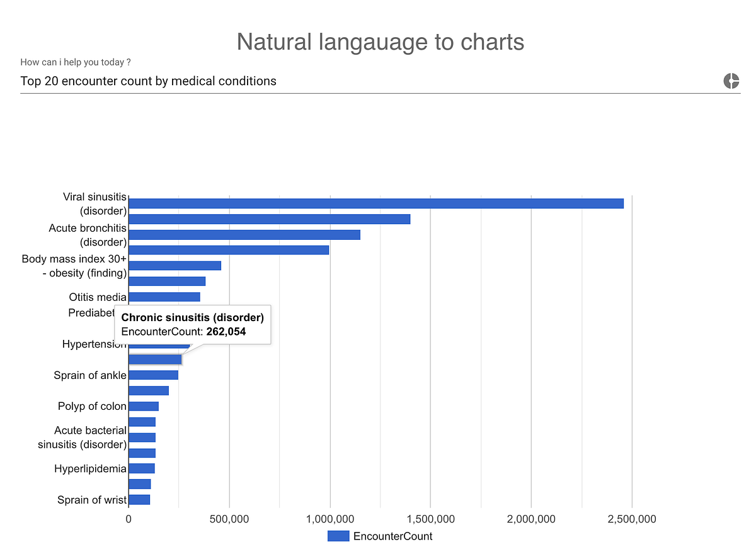This screenshot has width=756, height=554.
Task: Select the Otitis media label
Action: click(x=97, y=297)
